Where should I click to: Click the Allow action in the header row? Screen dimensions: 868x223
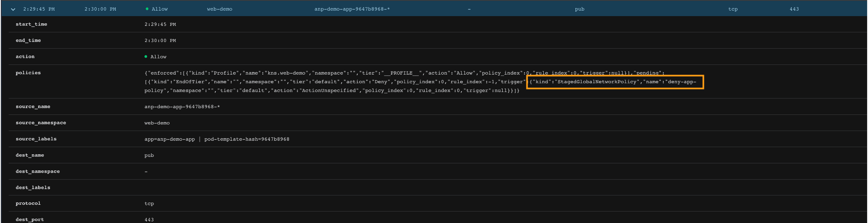click(x=157, y=9)
